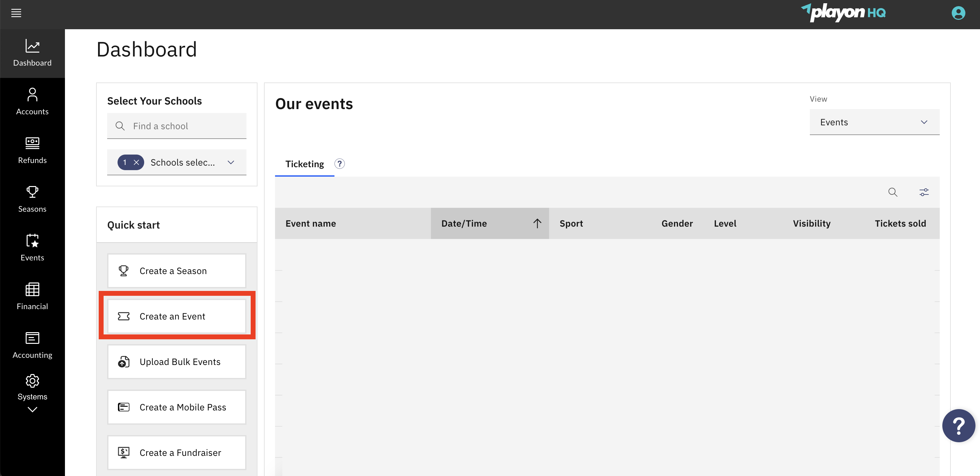
Task: Click the Date/Time ascending sort arrow
Action: [537, 223]
